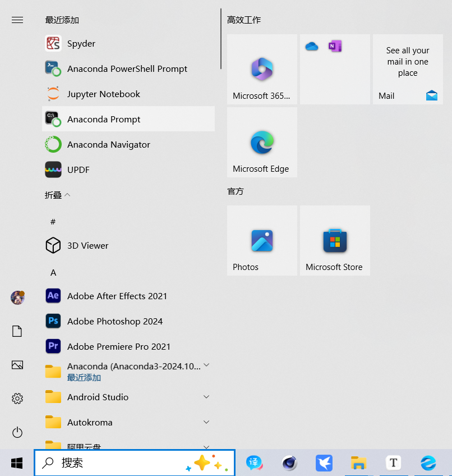Expand the 阿里云盘 folder chevron
The width and height of the screenshot is (452, 476).
point(206,447)
